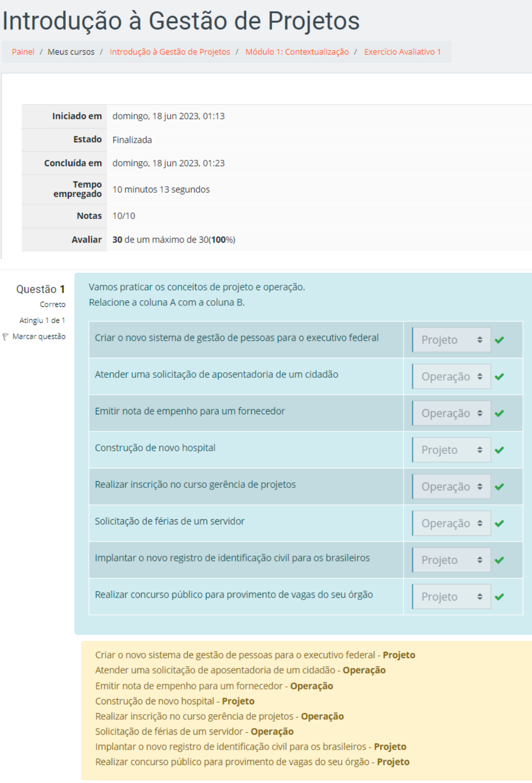Click the green checkmark on the novo hospital row

click(499, 450)
